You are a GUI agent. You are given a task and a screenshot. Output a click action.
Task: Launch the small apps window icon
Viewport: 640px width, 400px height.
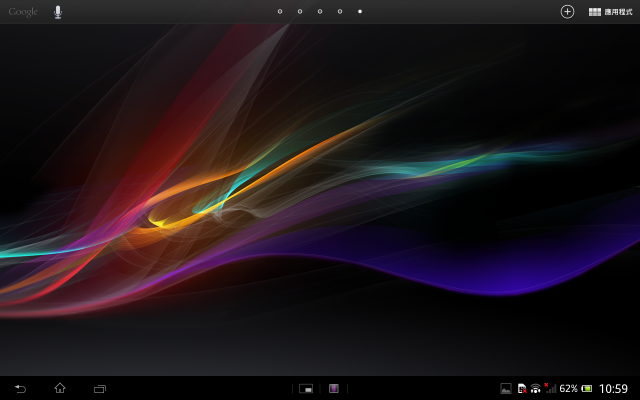tap(306, 389)
